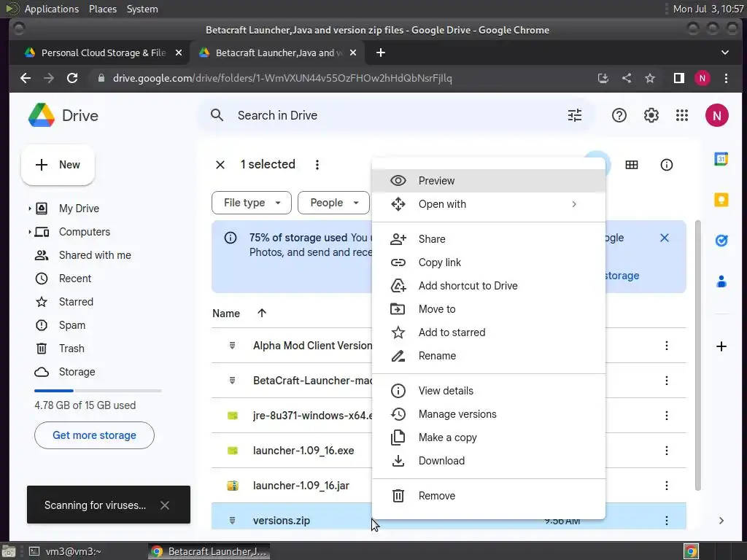
Task: Open a new Chrome tab
Action: tap(380, 52)
